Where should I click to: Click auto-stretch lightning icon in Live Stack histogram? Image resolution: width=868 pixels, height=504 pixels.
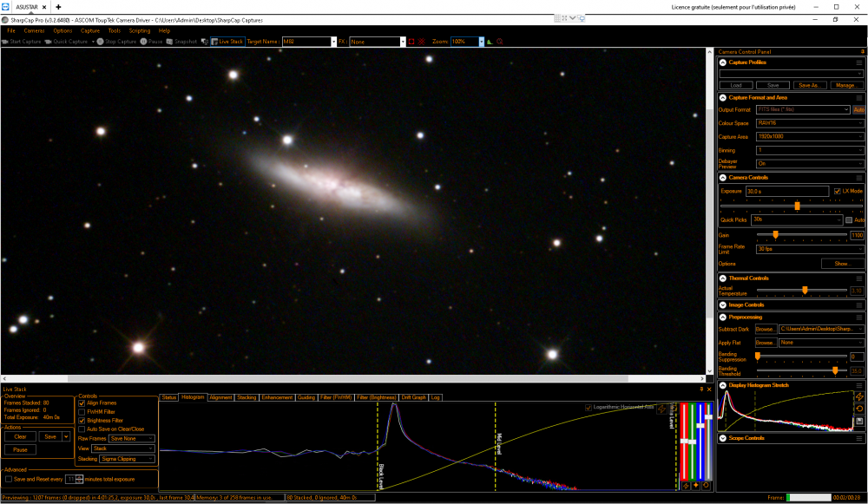661,409
